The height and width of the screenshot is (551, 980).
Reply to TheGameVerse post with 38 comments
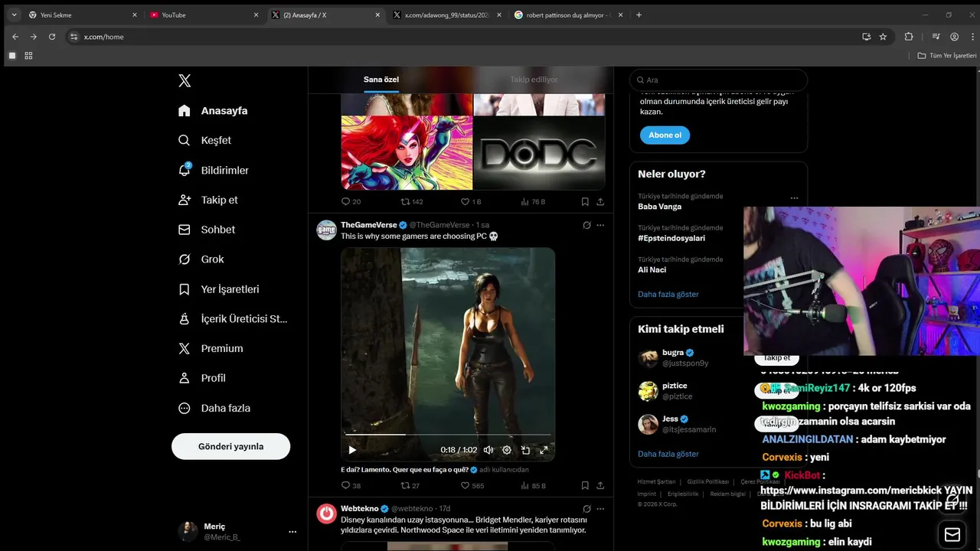pyautogui.click(x=351, y=485)
